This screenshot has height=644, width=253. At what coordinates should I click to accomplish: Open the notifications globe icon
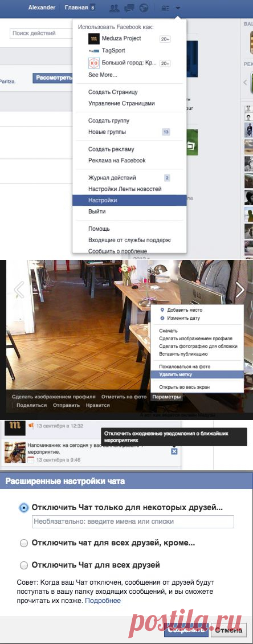[144, 8]
